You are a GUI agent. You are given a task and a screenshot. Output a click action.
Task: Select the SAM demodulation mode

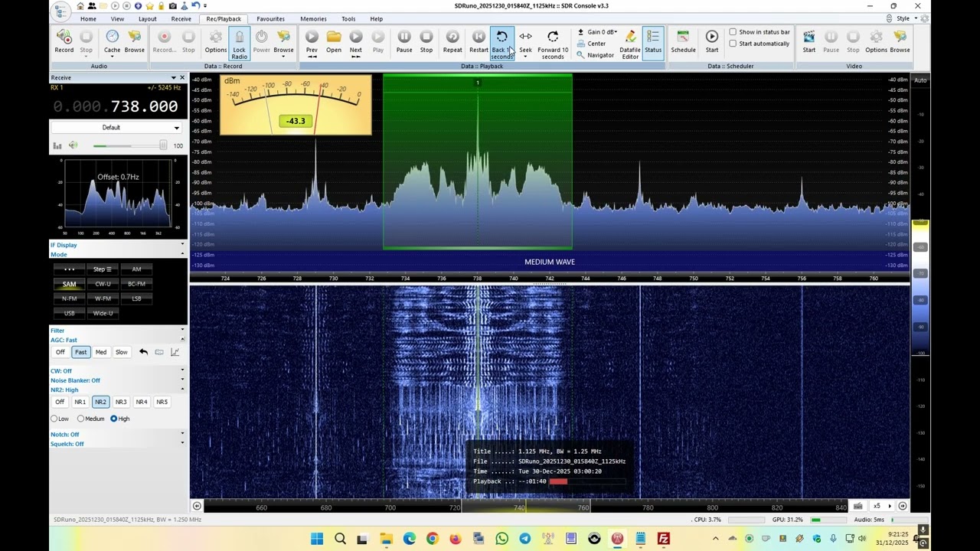(69, 284)
